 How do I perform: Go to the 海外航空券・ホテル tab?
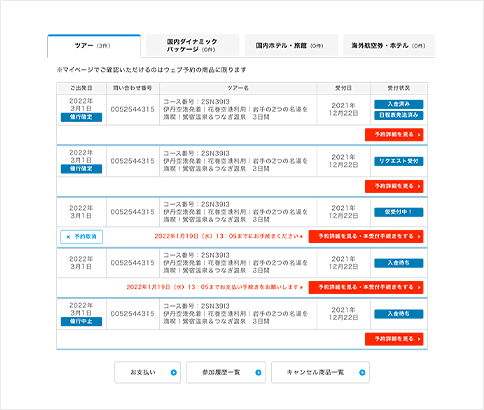coord(389,46)
